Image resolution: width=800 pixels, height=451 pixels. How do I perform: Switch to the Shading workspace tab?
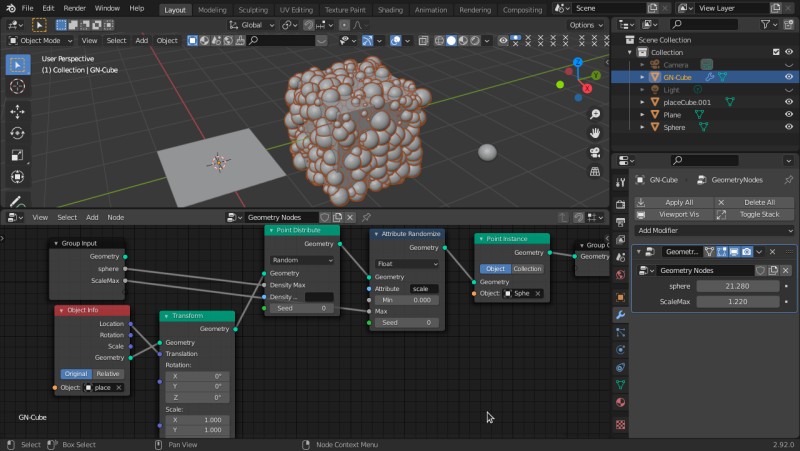pyautogui.click(x=390, y=10)
